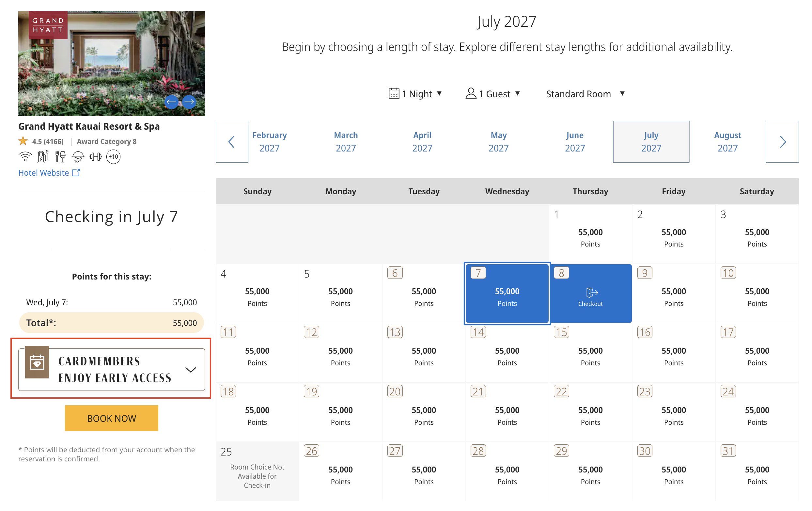Click unavailable July 25 cell
This screenshot has height=511, width=812.
[257, 471]
